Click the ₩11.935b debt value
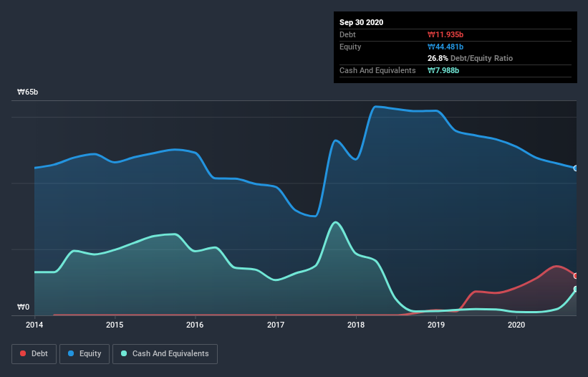 coord(445,34)
